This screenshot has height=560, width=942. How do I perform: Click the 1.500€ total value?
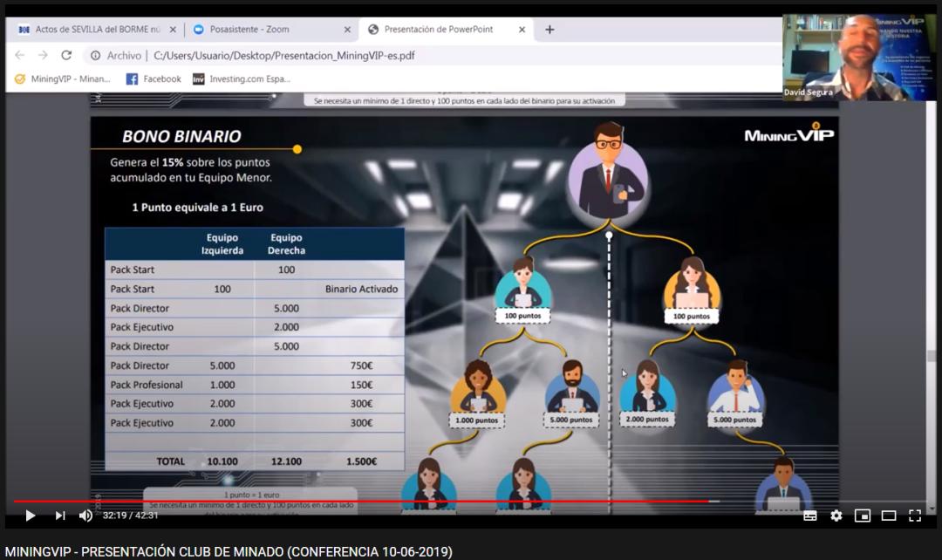click(x=362, y=461)
